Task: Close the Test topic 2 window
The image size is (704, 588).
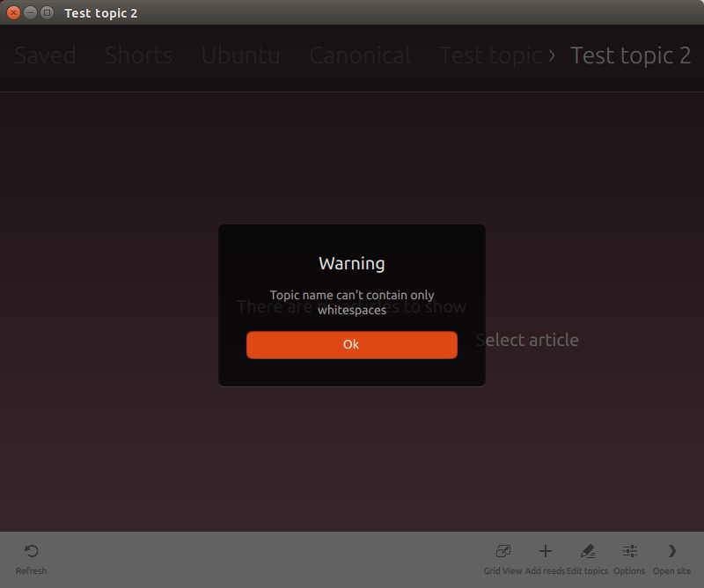Action: click(14, 13)
